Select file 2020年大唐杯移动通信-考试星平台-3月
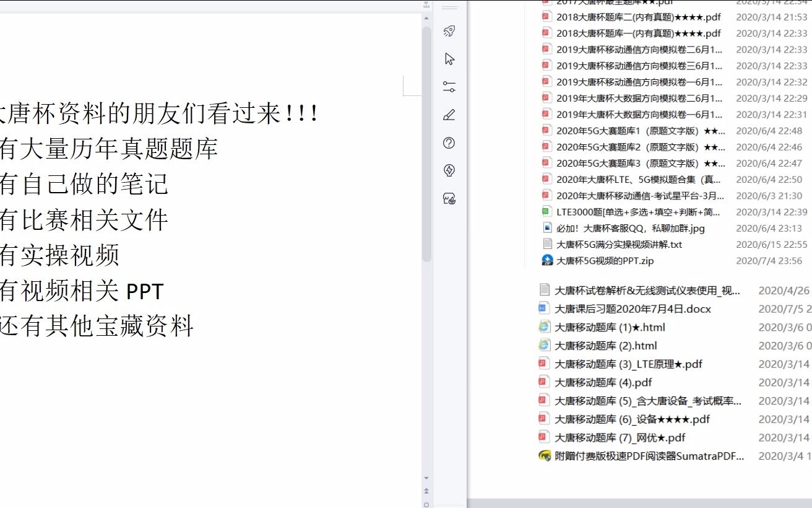812x508 pixels. click(x=641, y=195)
